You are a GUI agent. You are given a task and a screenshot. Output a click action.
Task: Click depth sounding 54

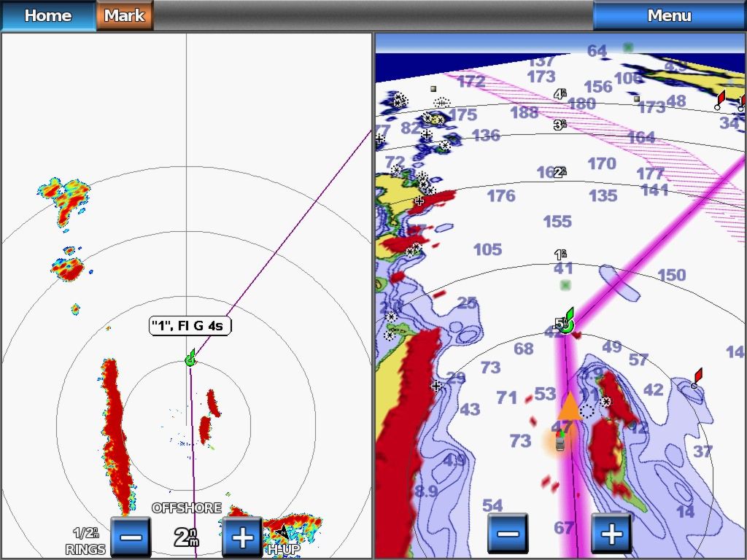point(492,505)
